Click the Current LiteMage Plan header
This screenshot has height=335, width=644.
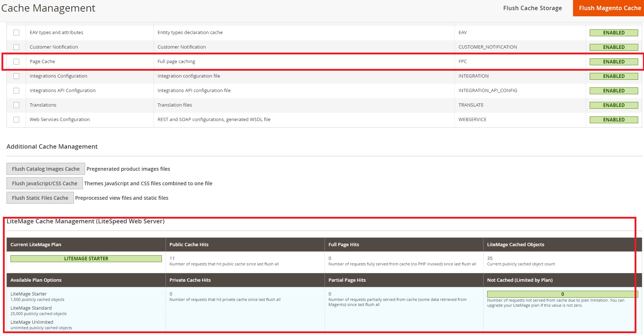(x=36, y=245)
